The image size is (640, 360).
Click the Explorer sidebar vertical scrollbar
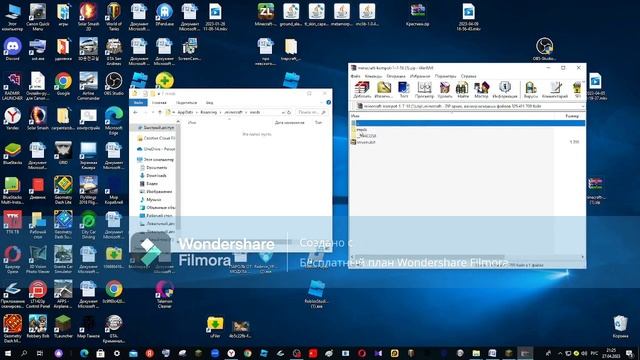(178, 176)
